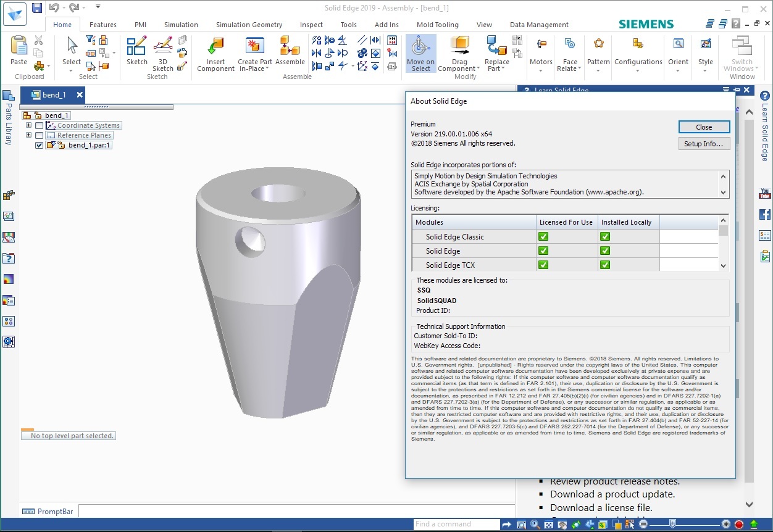
Task: Click the Licensing table down scroll arrow
Action: point(724,266)
